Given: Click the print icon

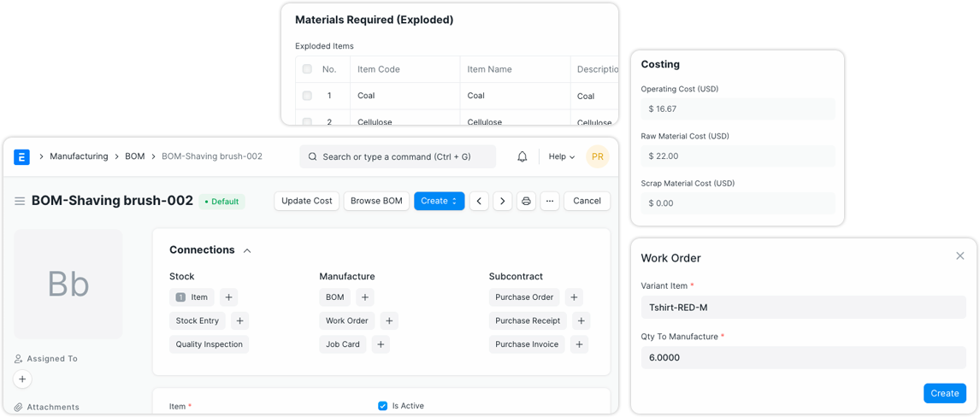Looking at the screenshot, I should 526,201.
